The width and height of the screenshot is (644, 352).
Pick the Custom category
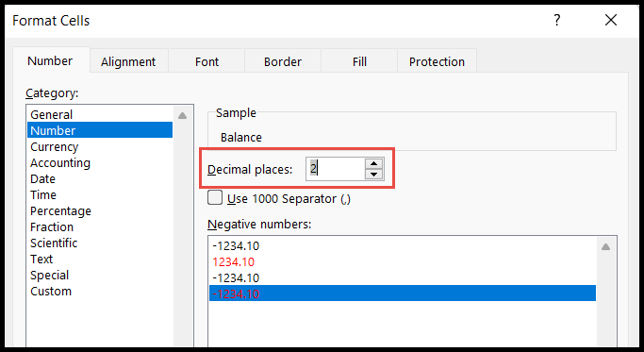100,291
